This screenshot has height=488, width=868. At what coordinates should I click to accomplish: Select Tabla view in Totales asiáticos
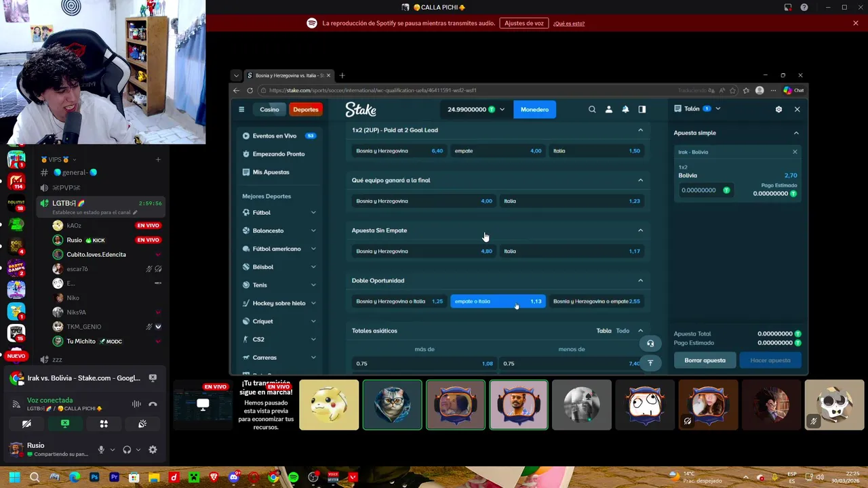click(x=604, y=331)
